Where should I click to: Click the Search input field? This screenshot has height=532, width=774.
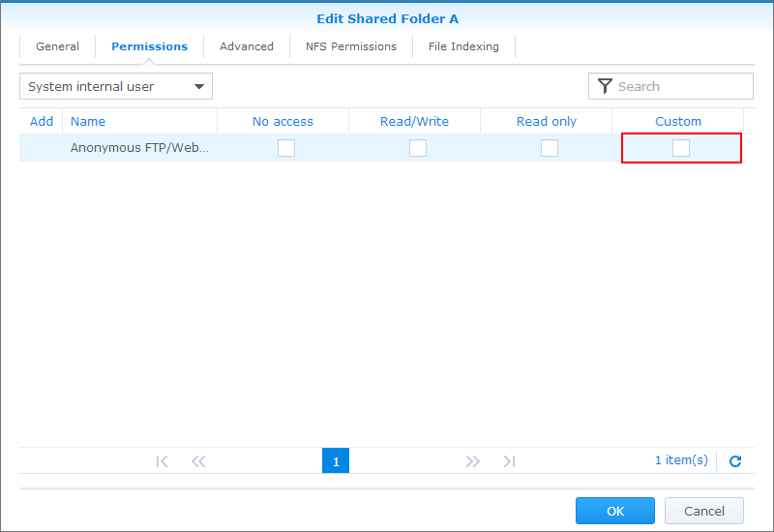pos(670,86)
